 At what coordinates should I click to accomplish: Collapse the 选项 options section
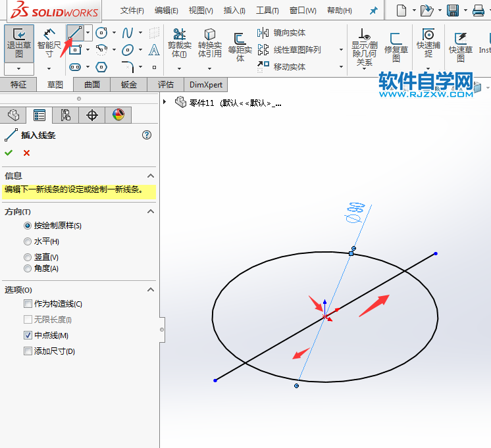point(151,290)
